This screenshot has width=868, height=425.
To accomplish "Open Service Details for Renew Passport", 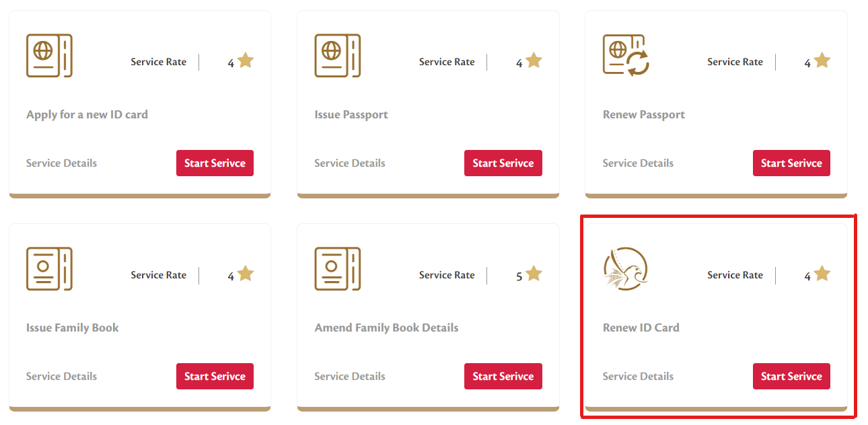I will point(638,163).
